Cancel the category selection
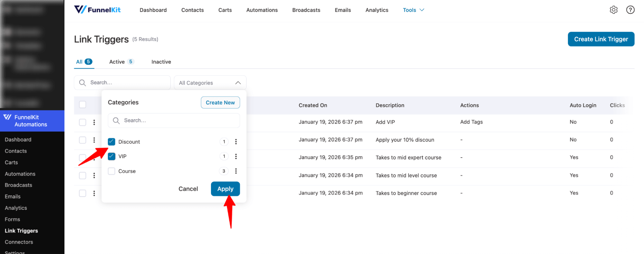The height and width of the screenshot is (254, 644). [x=188, y=189]
